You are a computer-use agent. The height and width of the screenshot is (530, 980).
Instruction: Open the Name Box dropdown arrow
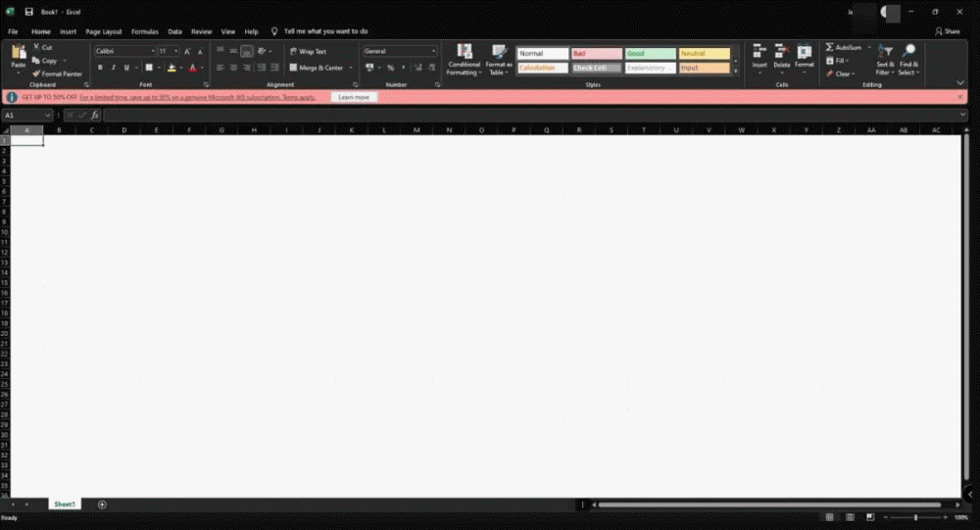click(48, 116)
